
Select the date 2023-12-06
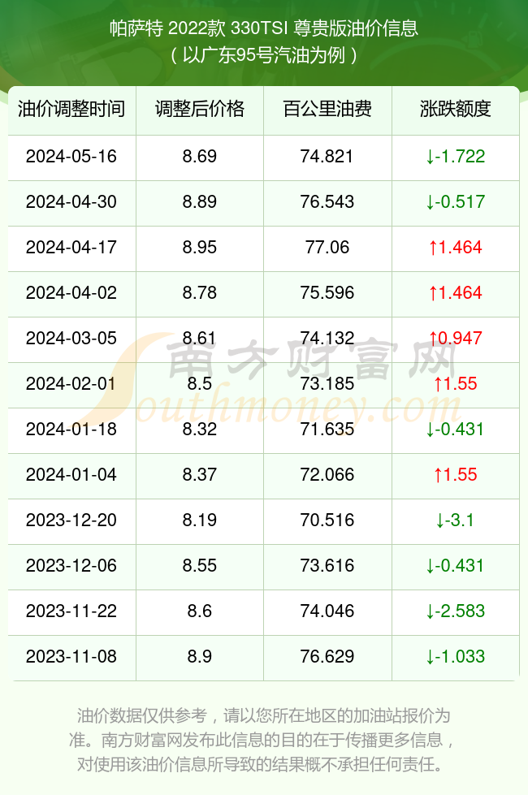tap(71, 566)
